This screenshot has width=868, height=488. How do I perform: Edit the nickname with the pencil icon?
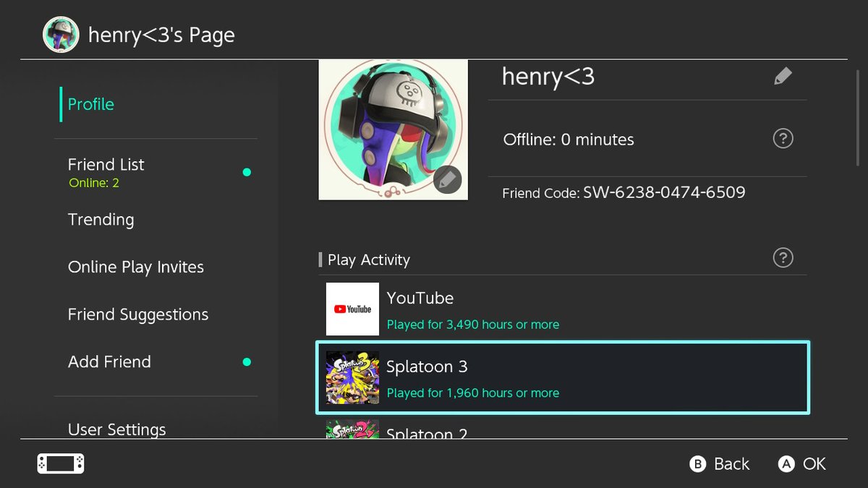(783, 76)
